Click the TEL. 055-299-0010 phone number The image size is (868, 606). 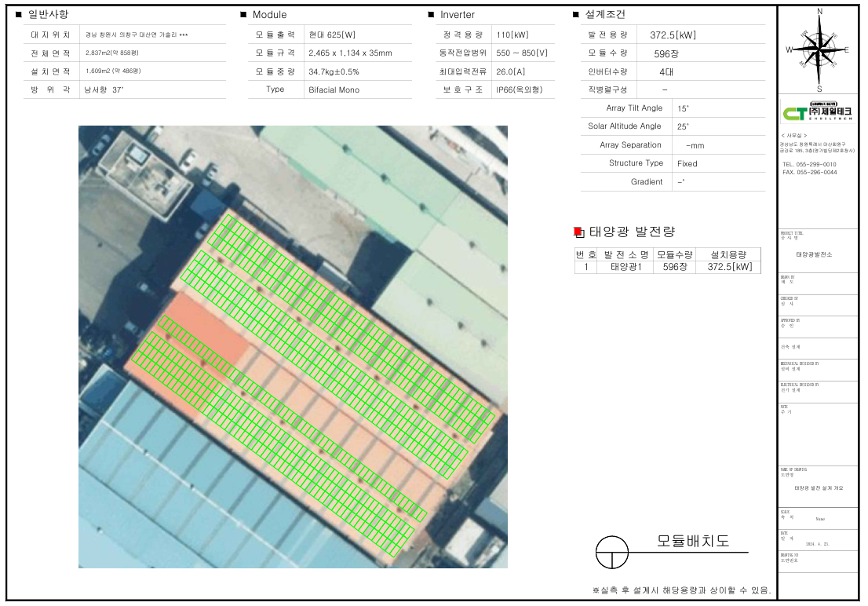(x=809, y=164)
